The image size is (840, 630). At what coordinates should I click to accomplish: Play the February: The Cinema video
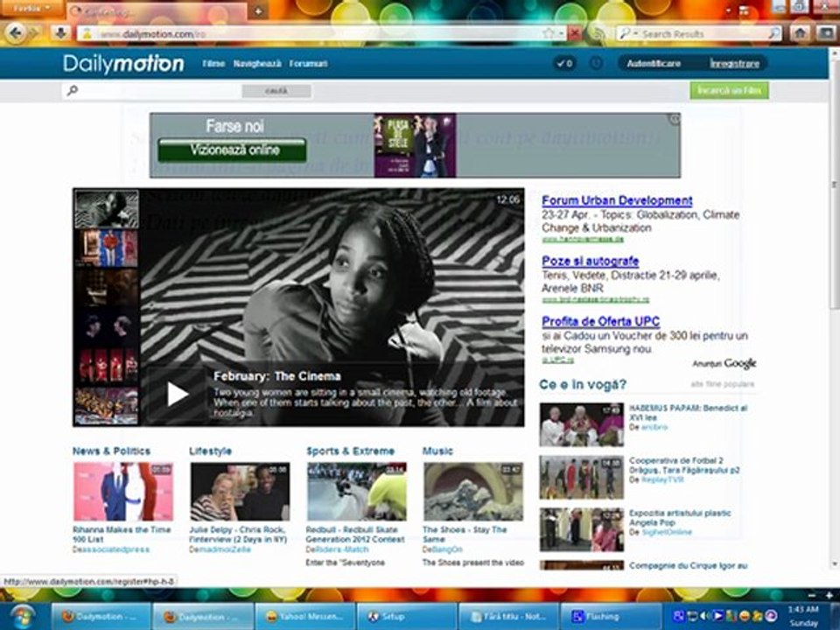[177, 395]
